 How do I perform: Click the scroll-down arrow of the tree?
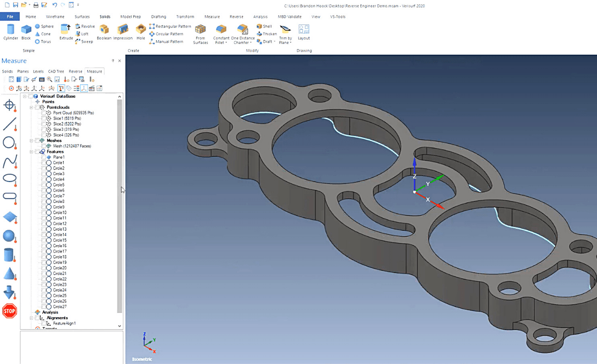tap(119, 326)
